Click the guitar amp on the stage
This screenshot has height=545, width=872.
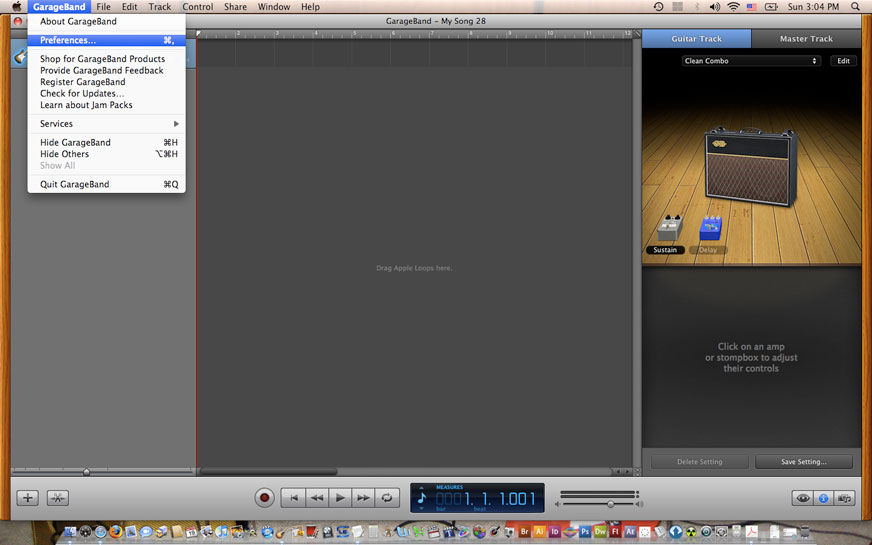click(751, 165)
